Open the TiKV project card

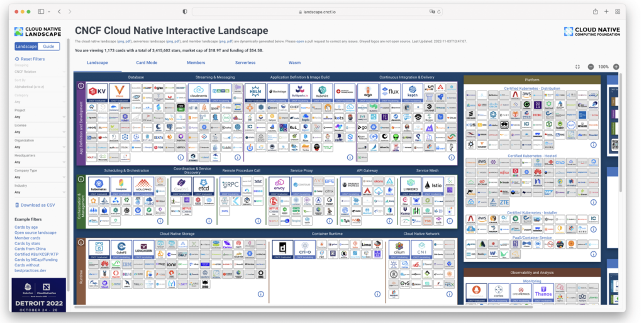97,93
